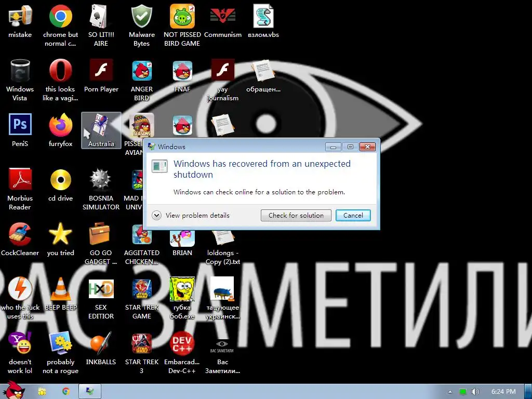Open the 'probably not a rogue' gears icon

click(60, 343)
